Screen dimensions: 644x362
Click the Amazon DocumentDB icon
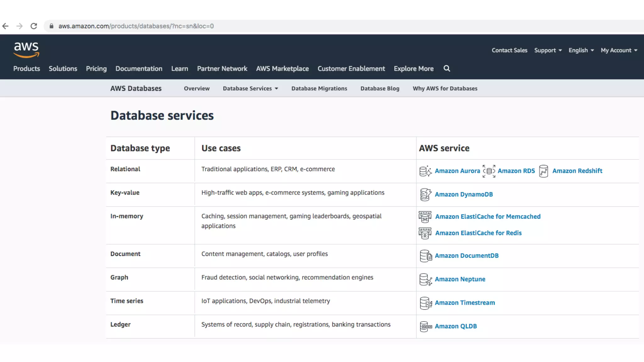click(x=426, y=256)
